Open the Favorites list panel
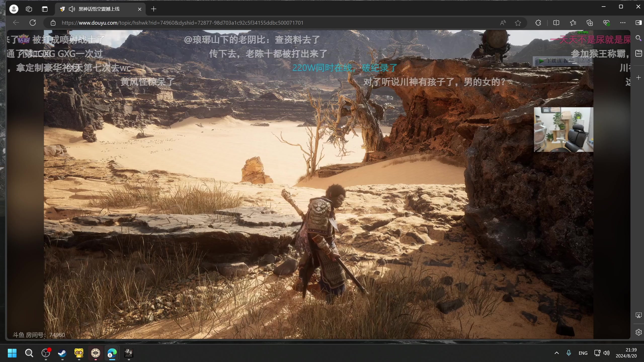Viewport: 644px width, 362px height. (x=573, y=23)
